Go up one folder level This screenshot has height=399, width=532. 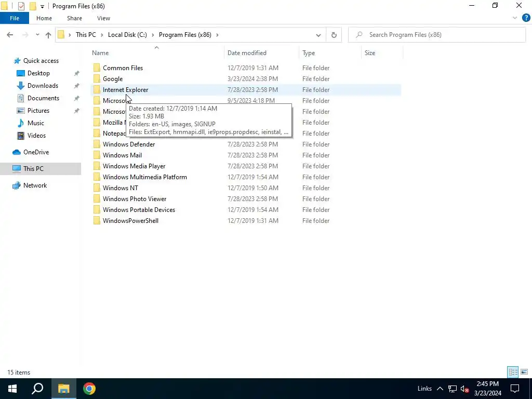(x=48, y=35)
